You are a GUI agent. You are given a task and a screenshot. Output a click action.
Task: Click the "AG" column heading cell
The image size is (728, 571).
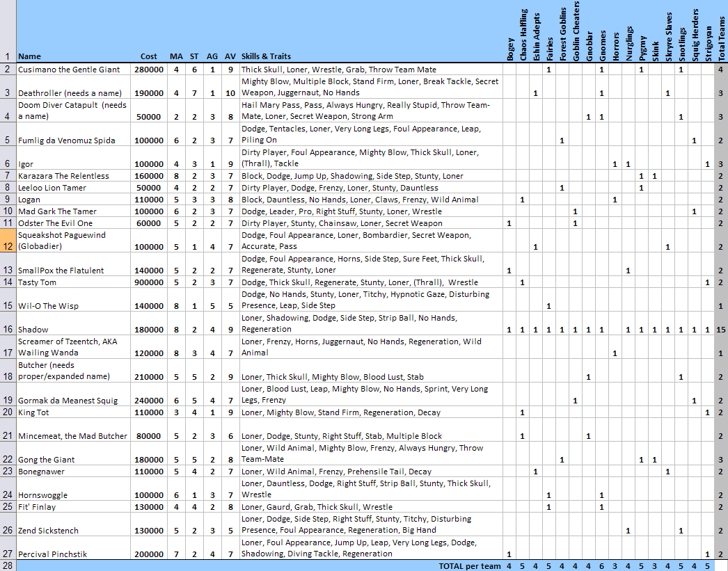[x=212, y=31]
